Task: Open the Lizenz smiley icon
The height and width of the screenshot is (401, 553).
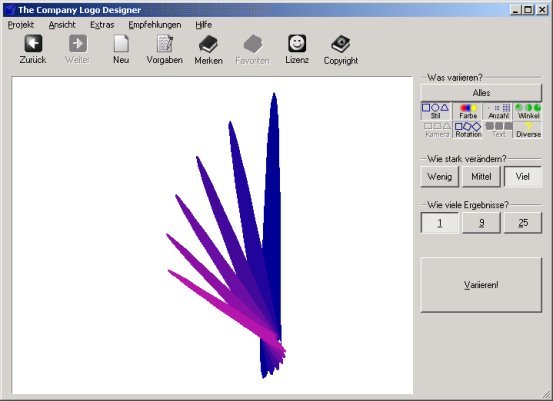Action: 297,44
